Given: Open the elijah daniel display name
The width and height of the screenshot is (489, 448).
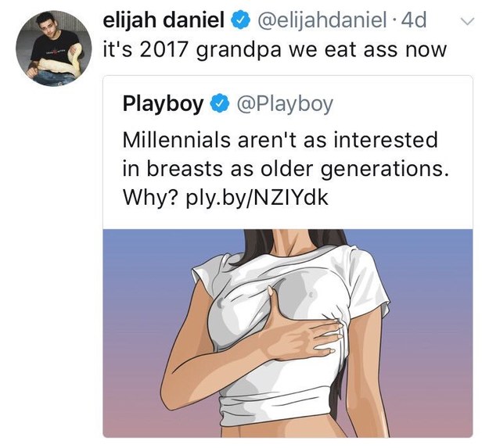Looking at the screenshot, I should coord(164,20).
